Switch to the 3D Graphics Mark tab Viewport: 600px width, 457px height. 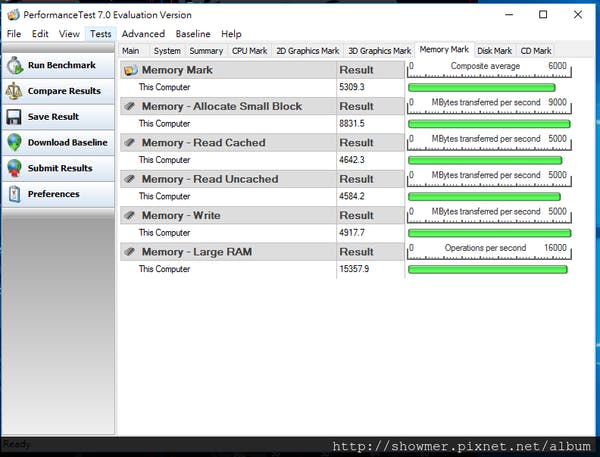[x=379, y=51]
